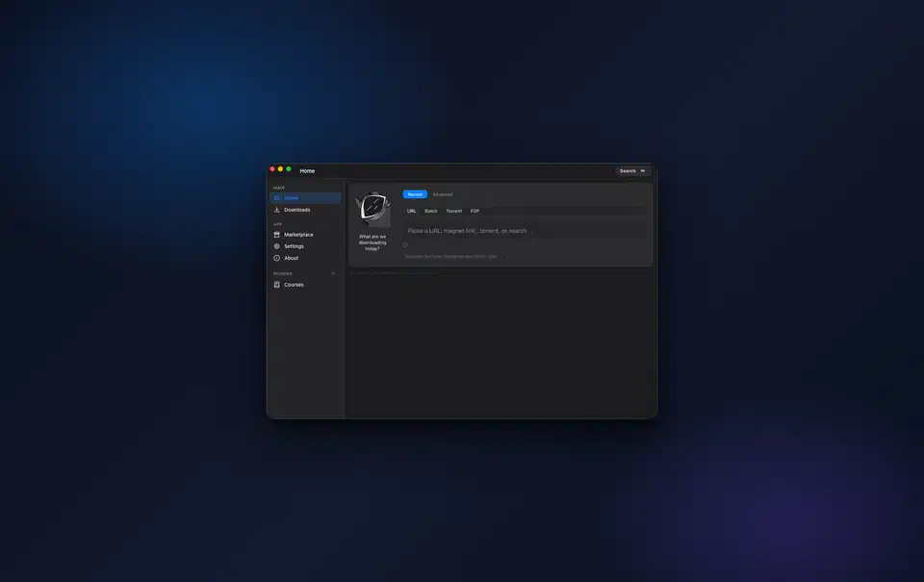Click the Search button in title bar
924x582 pixels.
tap(632, 171)
